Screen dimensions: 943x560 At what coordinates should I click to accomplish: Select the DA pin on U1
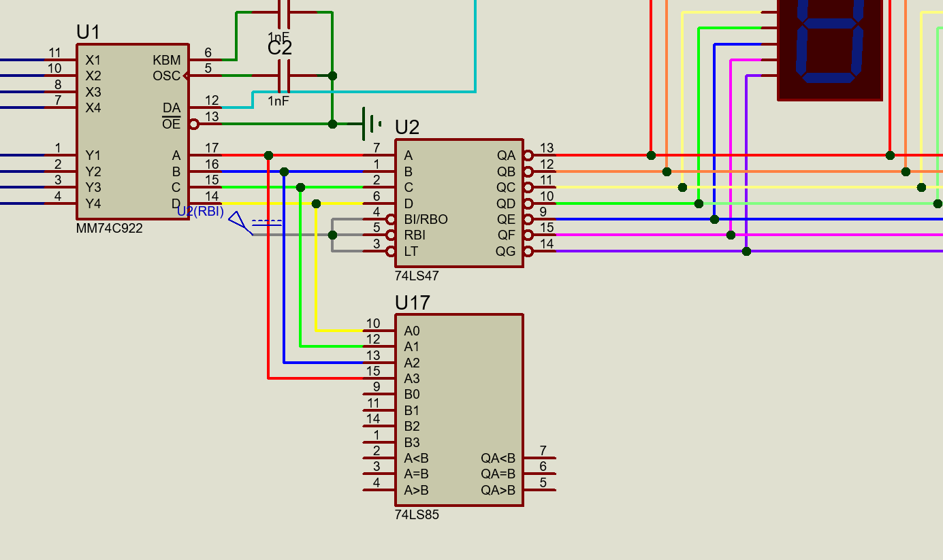tap(205, 108)
